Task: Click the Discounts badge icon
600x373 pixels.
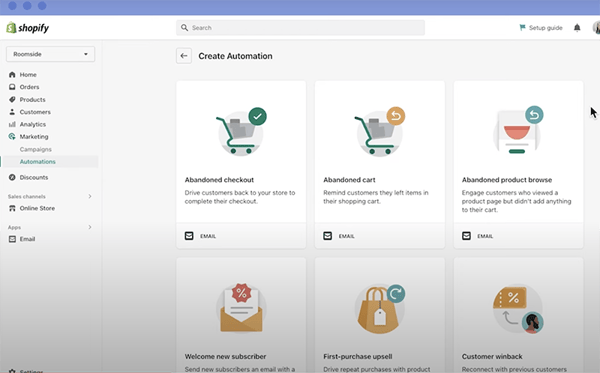Action: pos(12,177)
